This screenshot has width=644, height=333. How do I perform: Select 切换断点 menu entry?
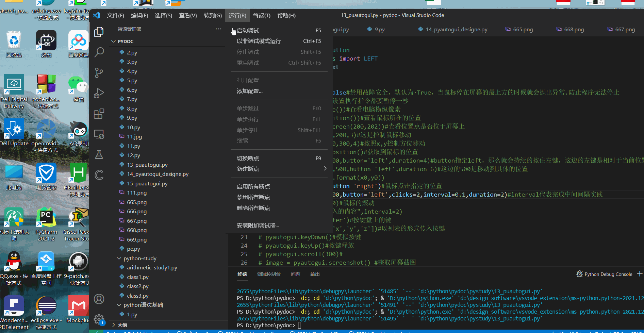click(279, 159)
